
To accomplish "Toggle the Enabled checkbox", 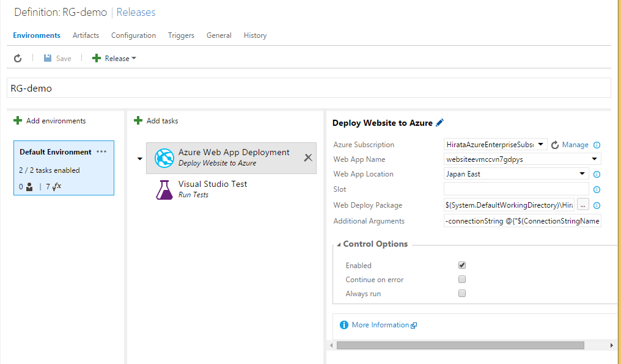I will pyautogui.click(x=462, y=265).
